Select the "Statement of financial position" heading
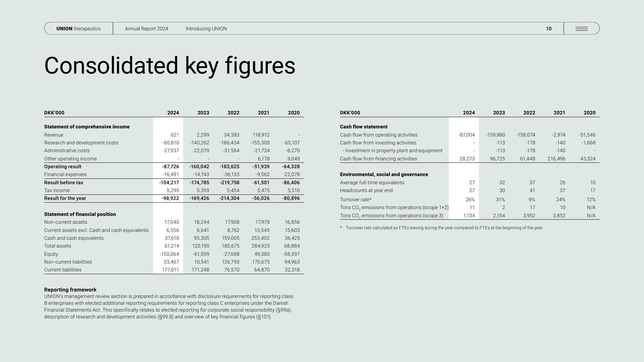Image resolution: width=644 pixels, height=362 pixels. pos(80,214)
